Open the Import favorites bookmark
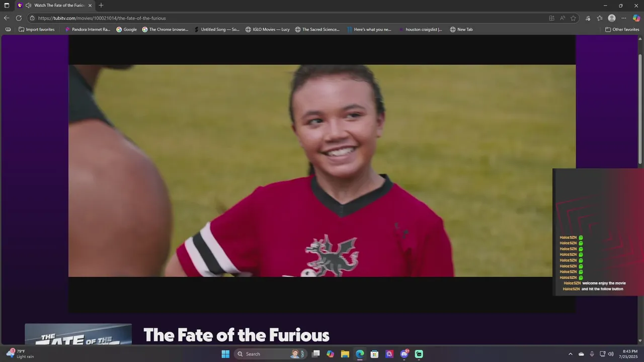The height and width of the screenshot is (362, 644). pos(36,29)
